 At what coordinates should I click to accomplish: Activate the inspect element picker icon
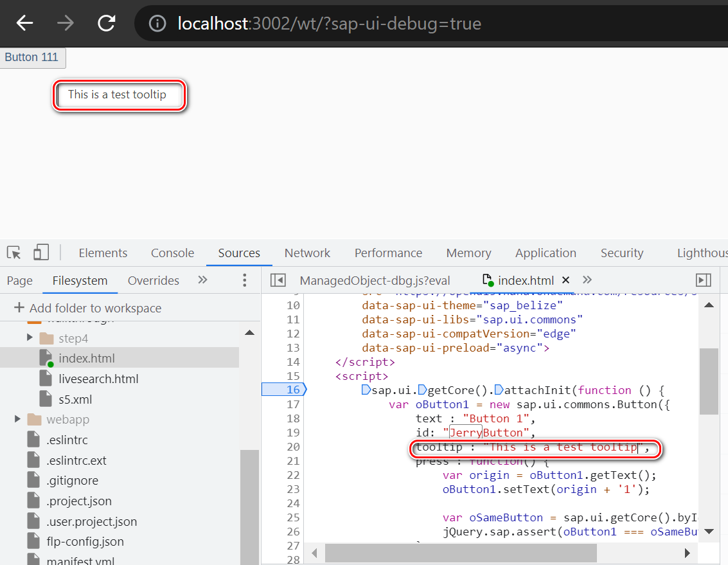[14, 253]
